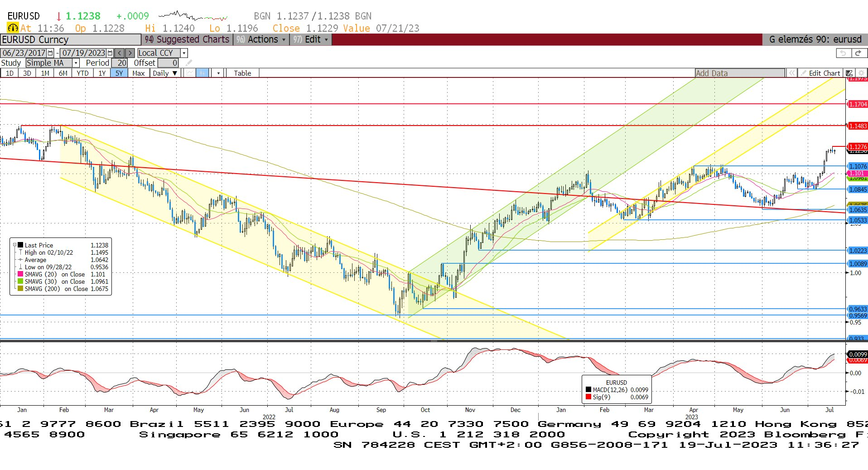Select the 6M range tab
Viewport: 868px width, 470px height.
coord(63,73)
